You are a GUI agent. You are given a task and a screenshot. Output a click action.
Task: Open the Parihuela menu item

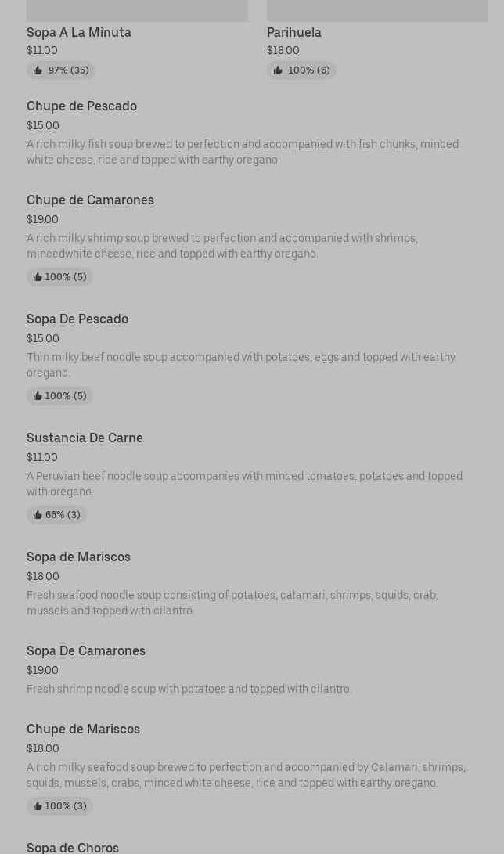(294, 32)
